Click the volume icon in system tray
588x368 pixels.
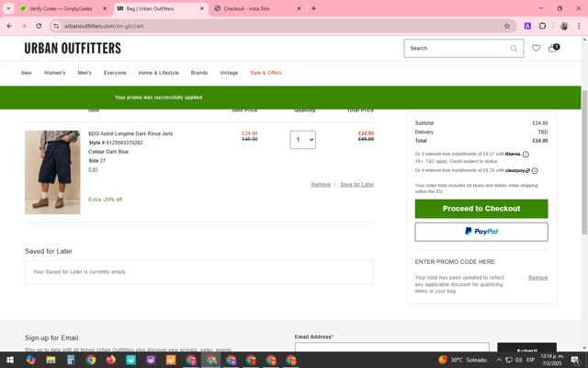click(518, 360)
